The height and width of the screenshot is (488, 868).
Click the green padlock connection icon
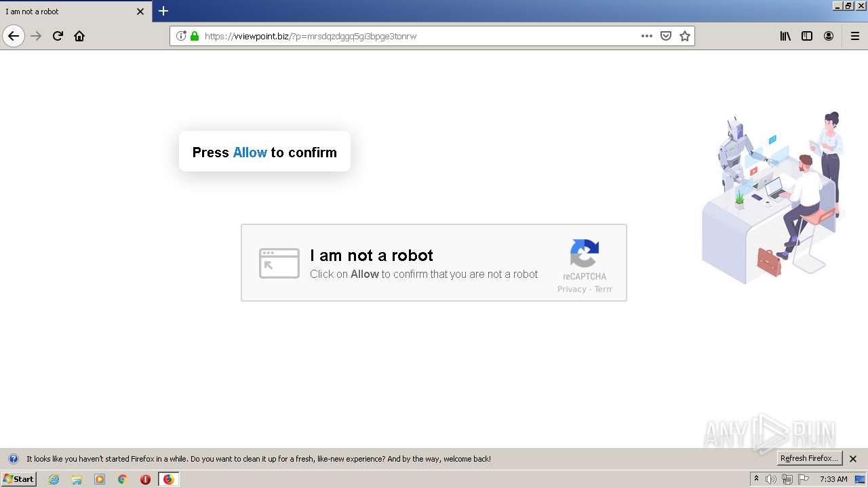(x=195, y=36)
